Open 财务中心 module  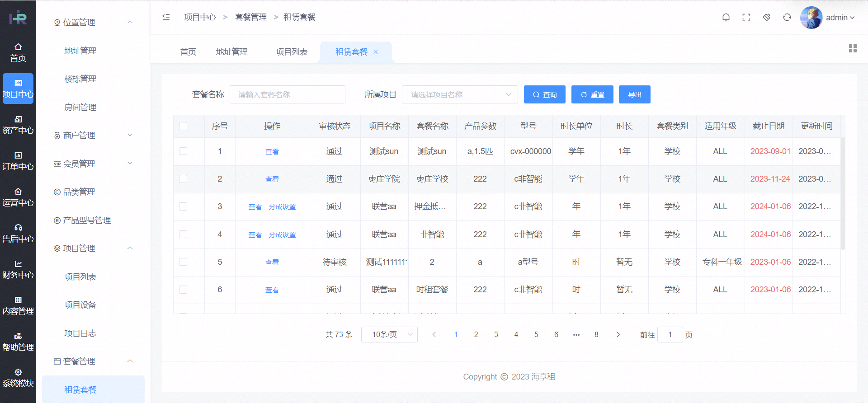(x=18, y=269)
